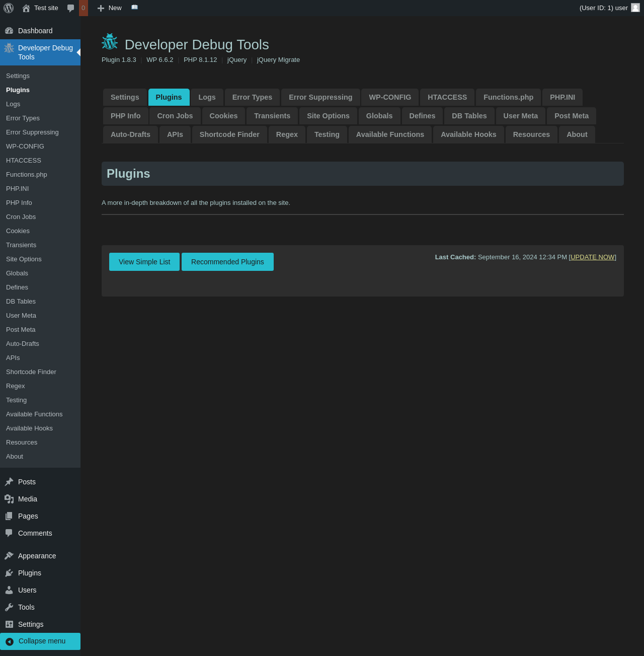Open Cookies in the sidebar submenu
This screenshot has width=644, height=656.
[x=18, y=231]
